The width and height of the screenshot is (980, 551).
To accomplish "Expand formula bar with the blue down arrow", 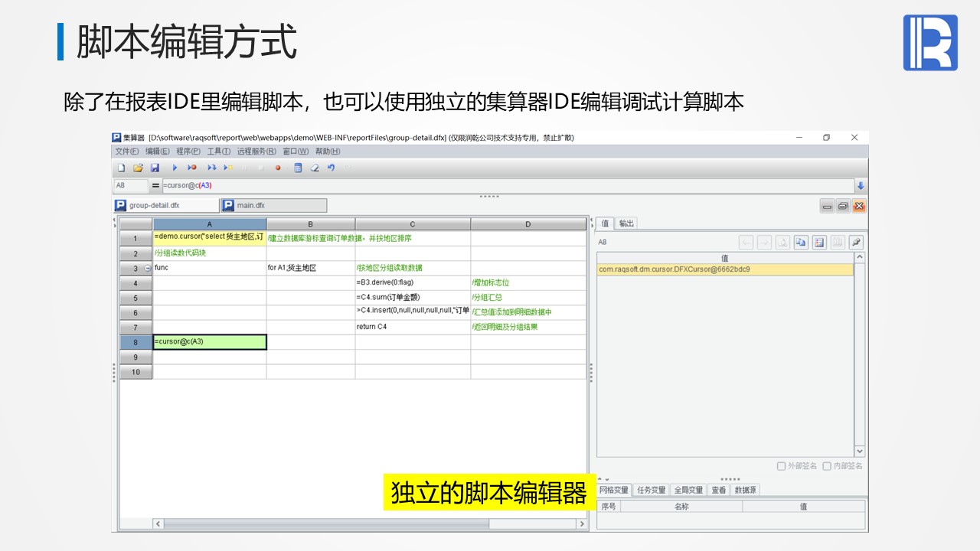I will [x=861, y=186].
